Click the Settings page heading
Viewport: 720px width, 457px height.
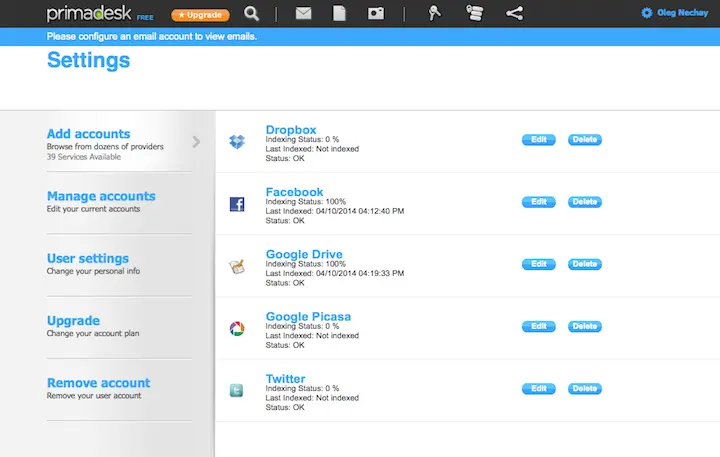point(88,60)
